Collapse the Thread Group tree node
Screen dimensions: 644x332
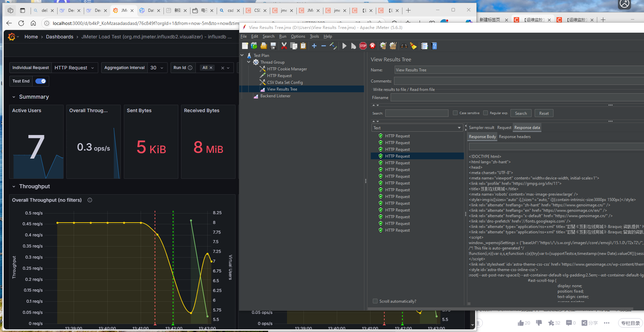click(x=249, y=62)
